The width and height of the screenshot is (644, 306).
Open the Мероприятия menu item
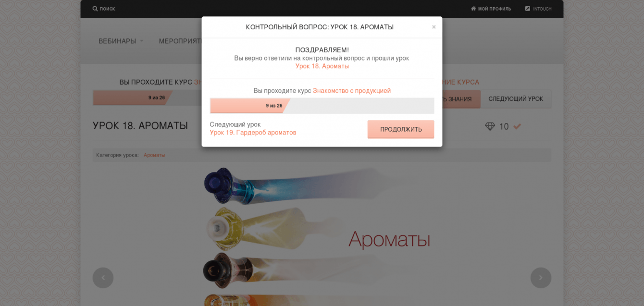(x=180, y=41)
